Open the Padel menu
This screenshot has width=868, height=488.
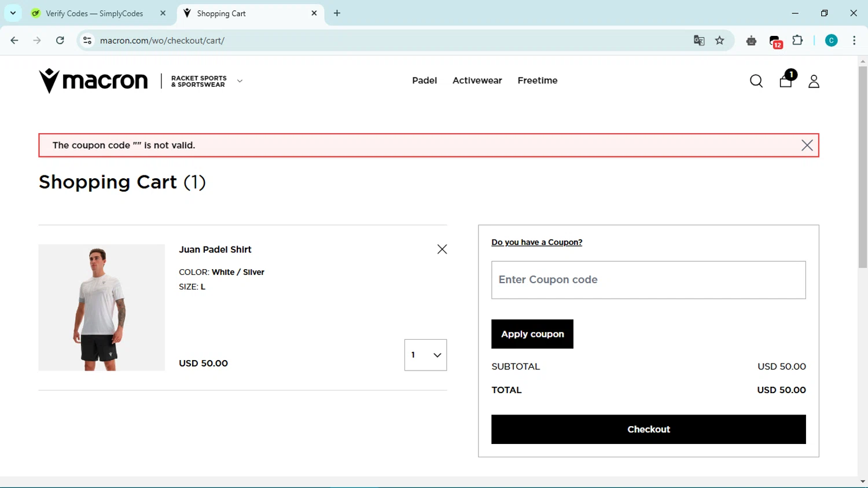(x=424, y=80)
